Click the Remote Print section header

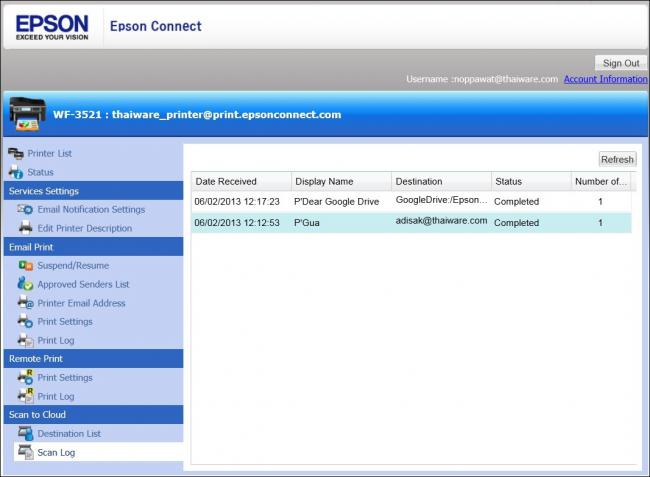pyautogui.click(x=93, y=359)
